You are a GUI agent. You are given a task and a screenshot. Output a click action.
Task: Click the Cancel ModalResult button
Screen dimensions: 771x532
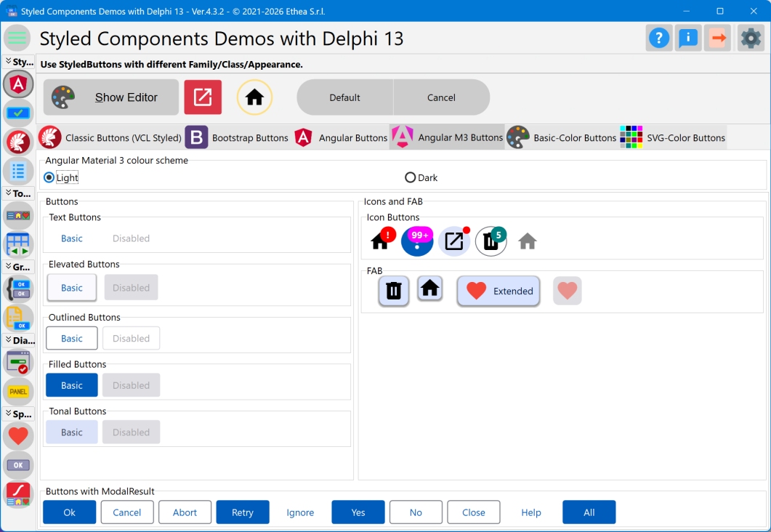[x=127, y=512]
